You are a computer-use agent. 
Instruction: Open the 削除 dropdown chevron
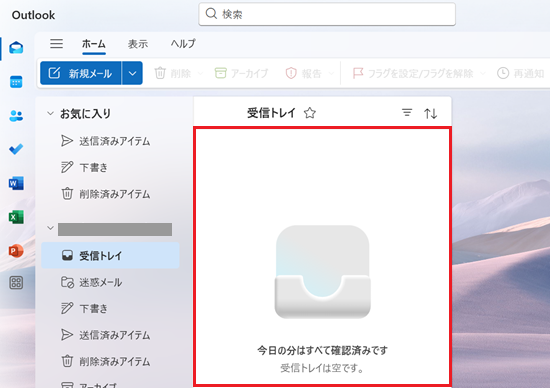click(x=200, y=74)
